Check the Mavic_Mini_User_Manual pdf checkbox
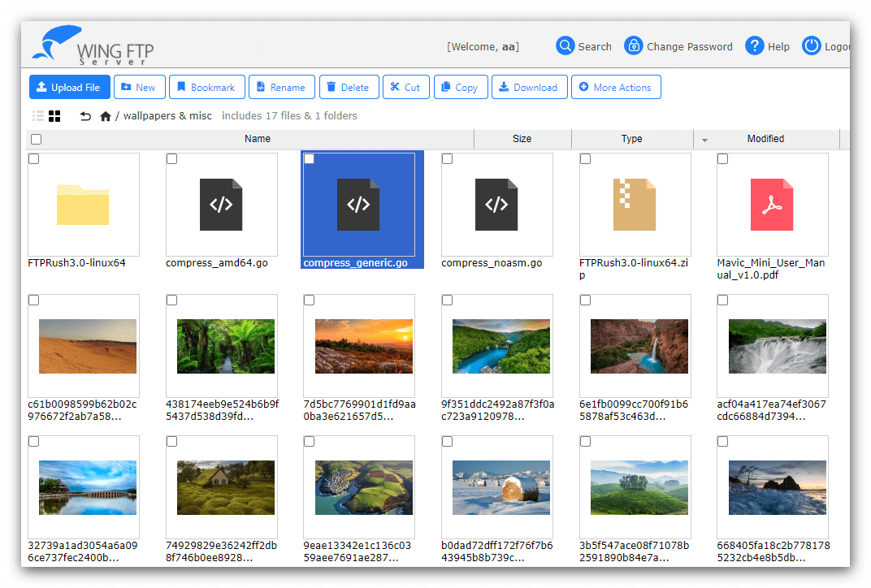871x588 pixels. [x=722, y=159]
